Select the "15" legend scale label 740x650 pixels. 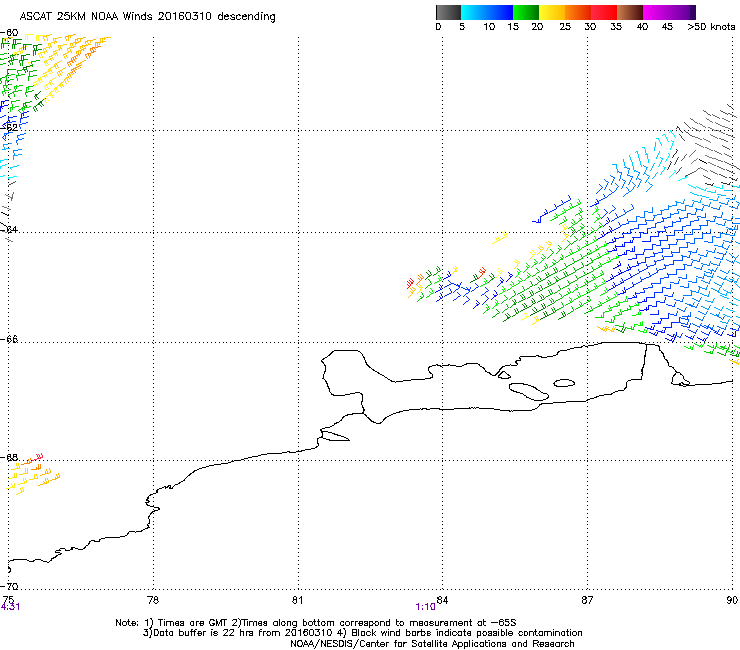513,27
